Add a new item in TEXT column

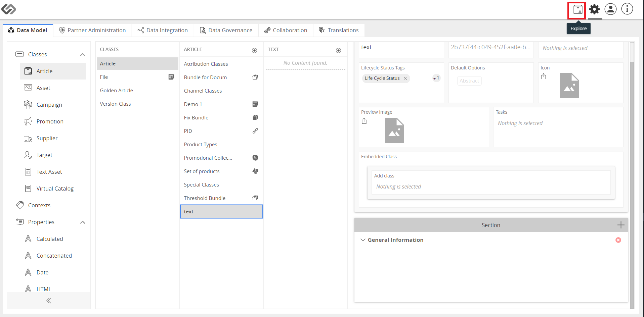pos(339,50)
